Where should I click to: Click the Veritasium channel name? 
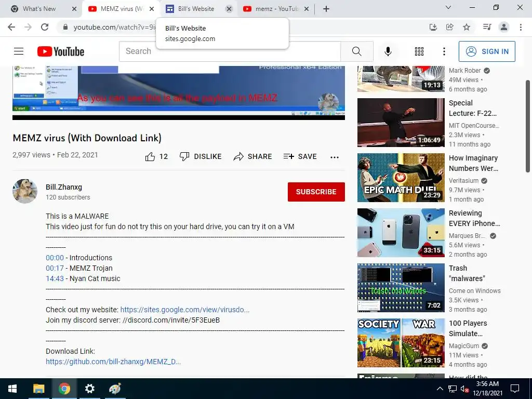(x=463, y=180)
